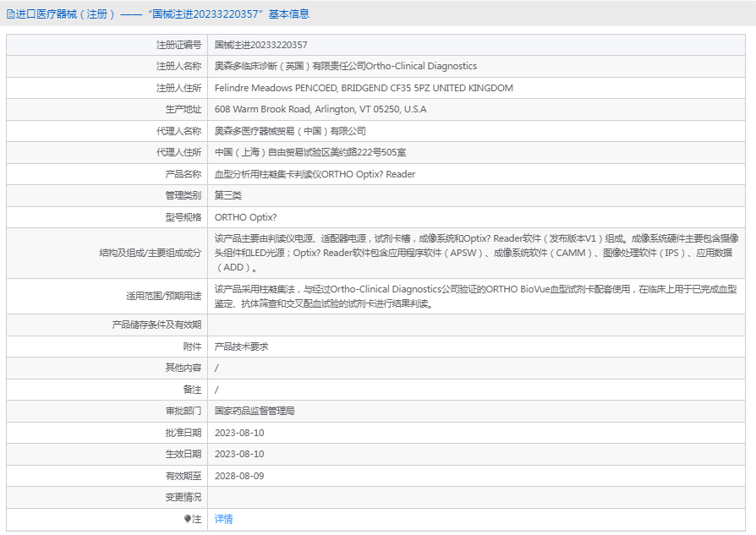Viewport: 756px width, 535px height.
Task: Select the 适用范围/预期用途 label
Action: 164,296
